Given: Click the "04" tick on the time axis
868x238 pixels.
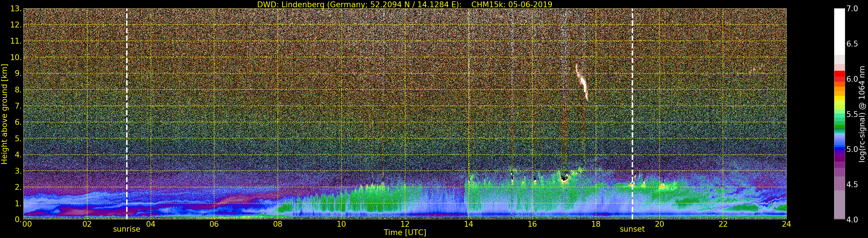Looking at the screenshot, I should tap(151, 224).
